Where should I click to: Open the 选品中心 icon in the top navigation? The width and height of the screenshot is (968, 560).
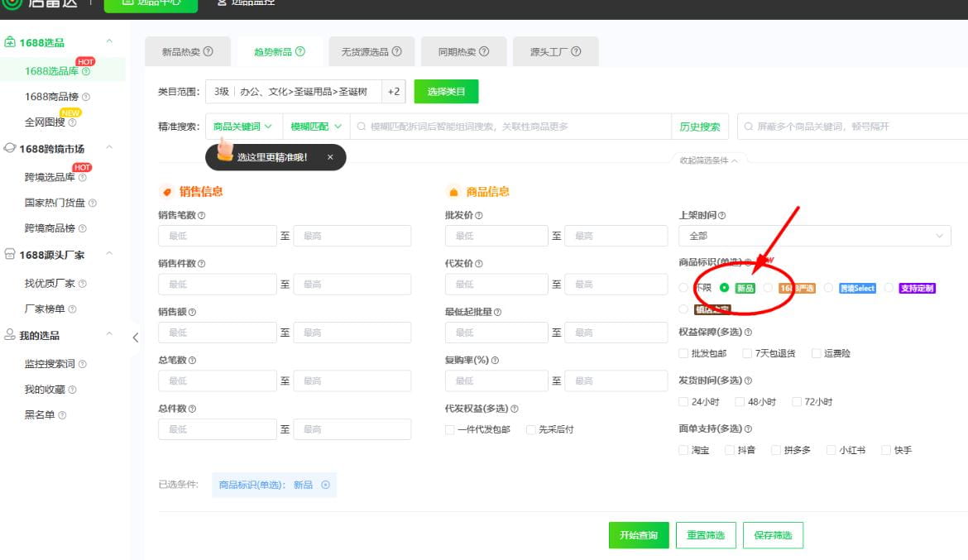coord(129,2)
